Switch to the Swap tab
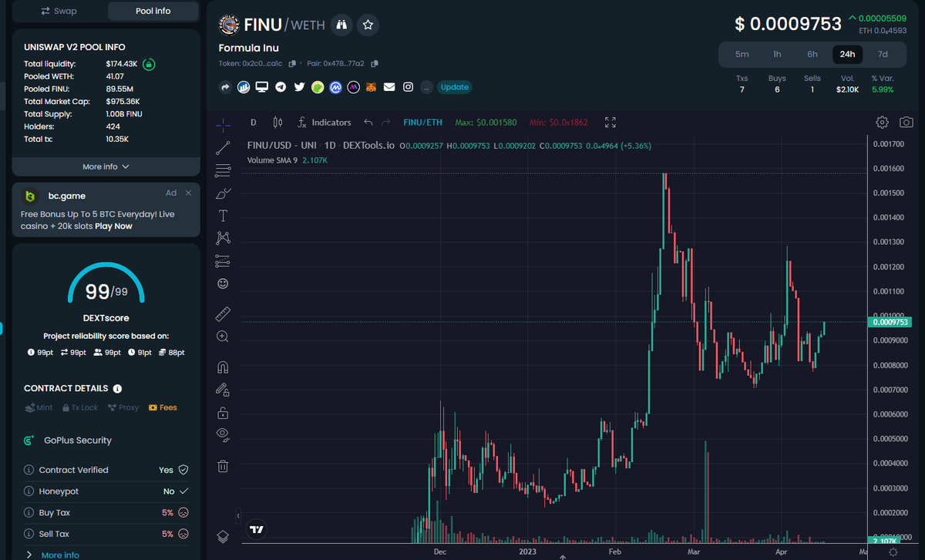This screenshot has width=925, height=560. pos(59,11)
